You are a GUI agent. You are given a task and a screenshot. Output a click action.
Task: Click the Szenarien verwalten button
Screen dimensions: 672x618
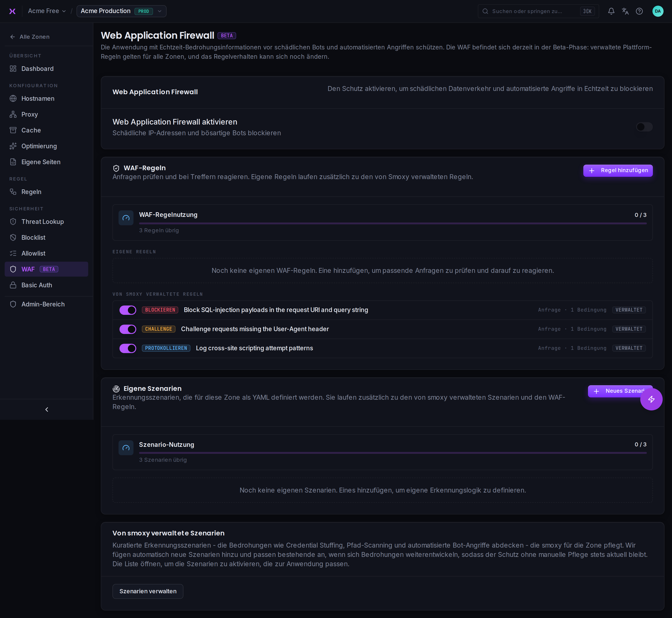148,591
